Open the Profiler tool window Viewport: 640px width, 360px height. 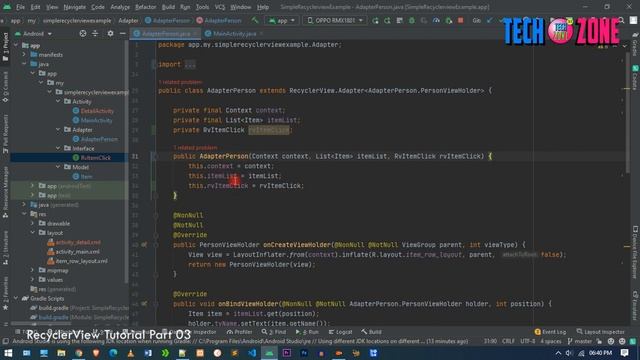point(240,332)
